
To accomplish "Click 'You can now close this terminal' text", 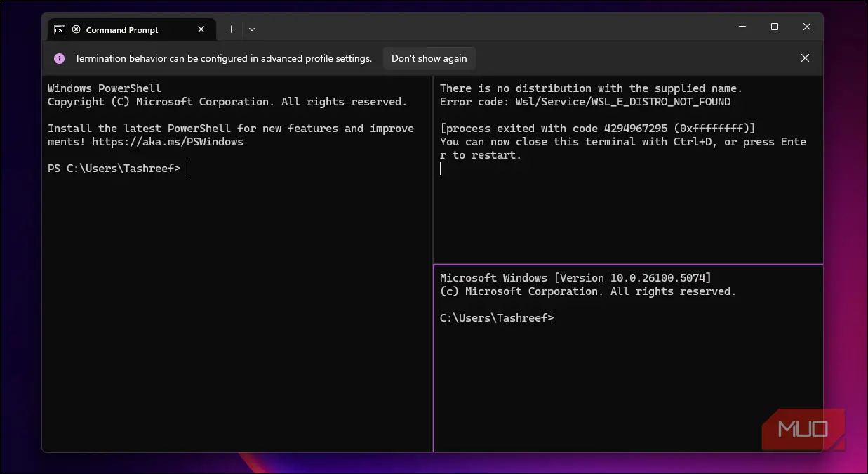I will point(623,148).
